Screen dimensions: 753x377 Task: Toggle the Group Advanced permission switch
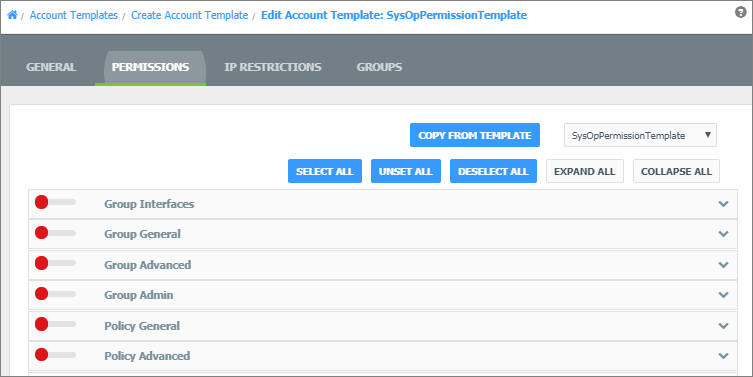[55, 263]
